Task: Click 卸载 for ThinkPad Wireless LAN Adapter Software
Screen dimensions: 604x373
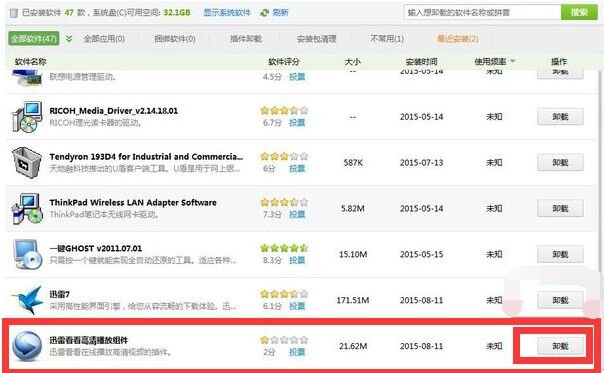Action: (x=560, y=208)
